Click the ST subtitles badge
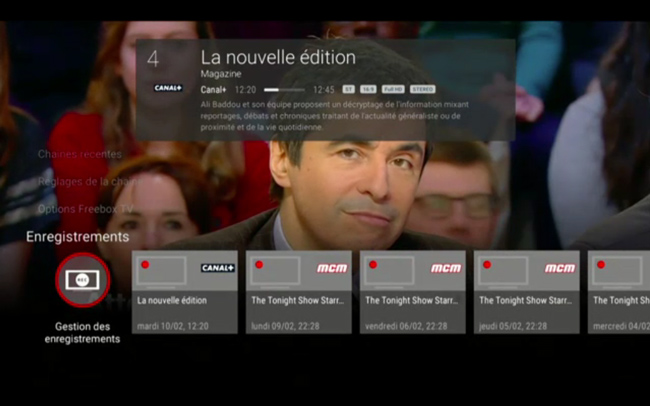 [x=348, y=89]
